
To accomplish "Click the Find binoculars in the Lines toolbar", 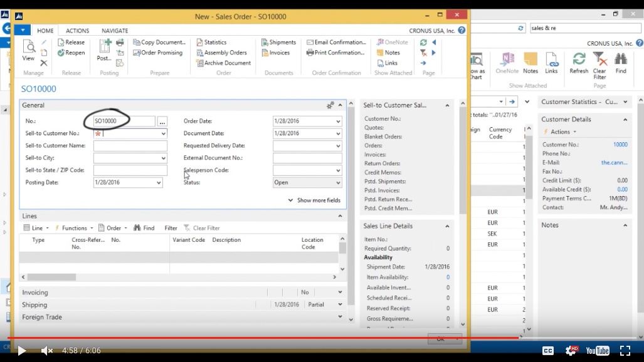I will 144,228.
